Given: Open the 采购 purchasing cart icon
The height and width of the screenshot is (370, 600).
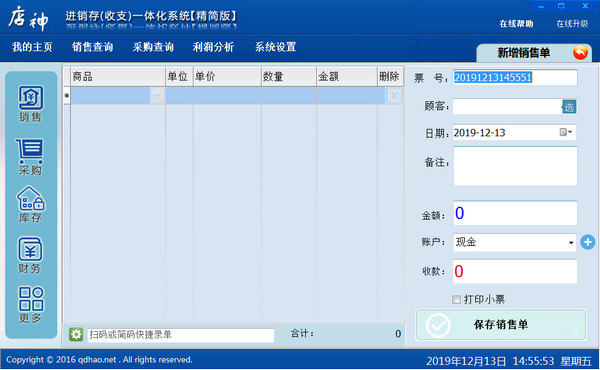Looking at the screenshot, I should [30, 156].
